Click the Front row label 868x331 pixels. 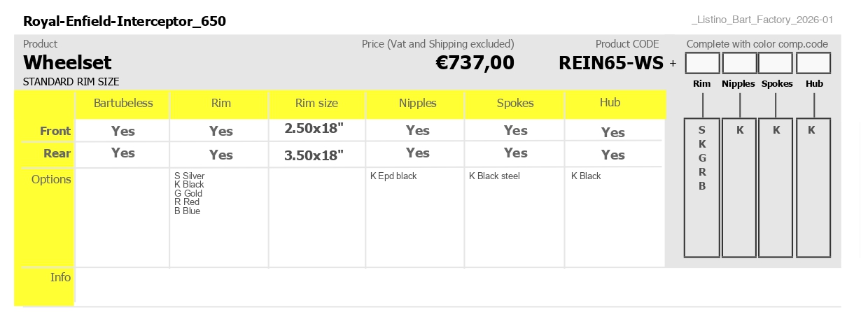pyautogui.click(x=55, y=131)
